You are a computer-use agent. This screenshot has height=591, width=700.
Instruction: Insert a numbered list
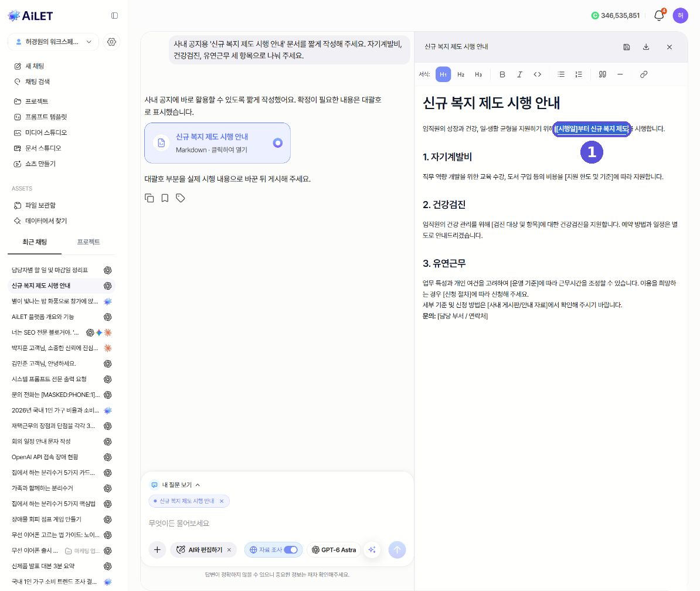point(579,74)
